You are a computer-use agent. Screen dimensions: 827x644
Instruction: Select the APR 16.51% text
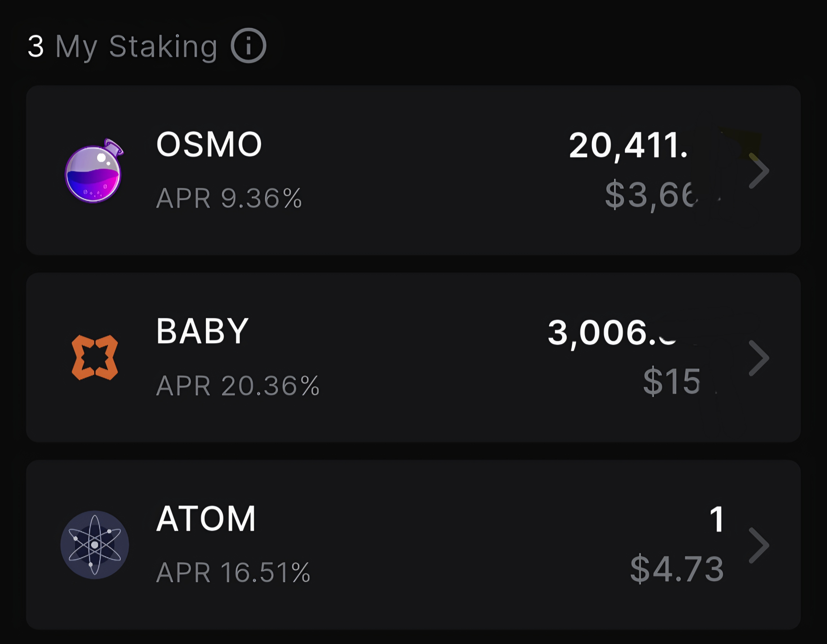[x=233, y=572]
